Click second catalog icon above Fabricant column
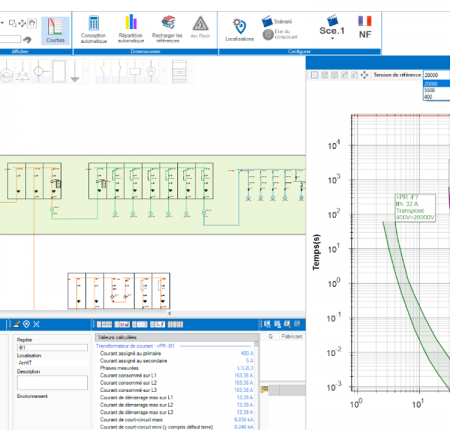 [277, 324]
